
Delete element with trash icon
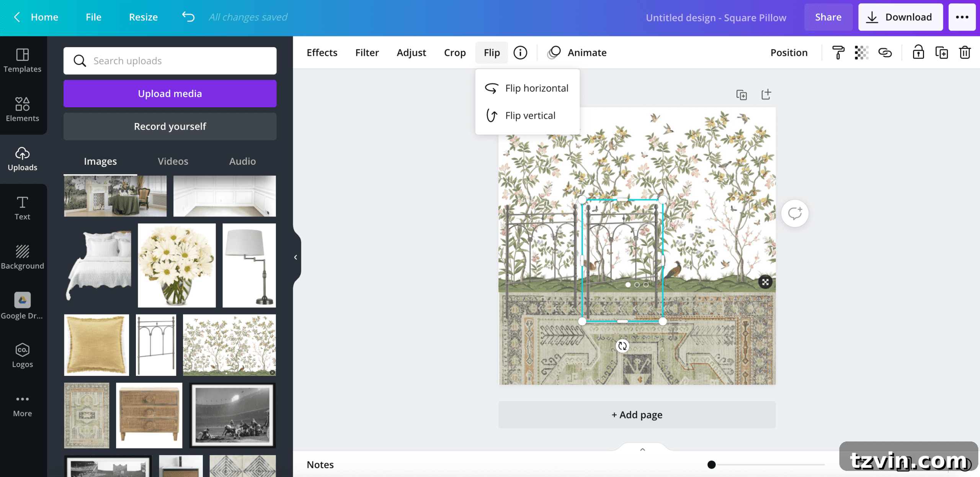point(965,52)
